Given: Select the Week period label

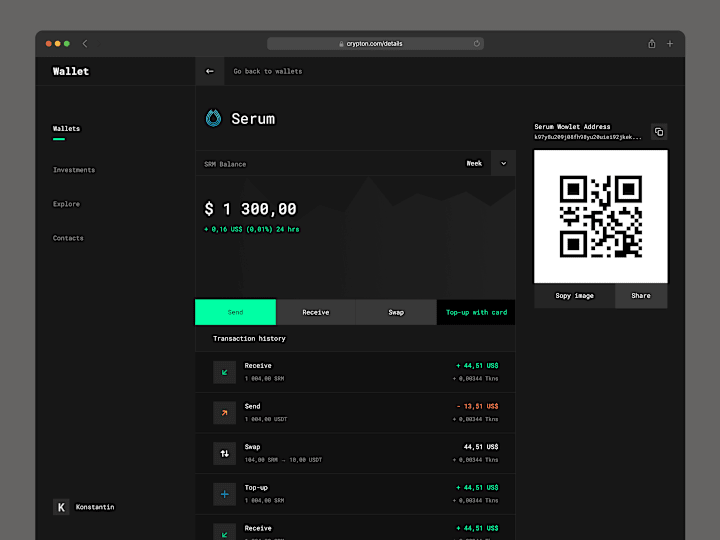Looking at the screenshot, I should [x=474, y=163].
